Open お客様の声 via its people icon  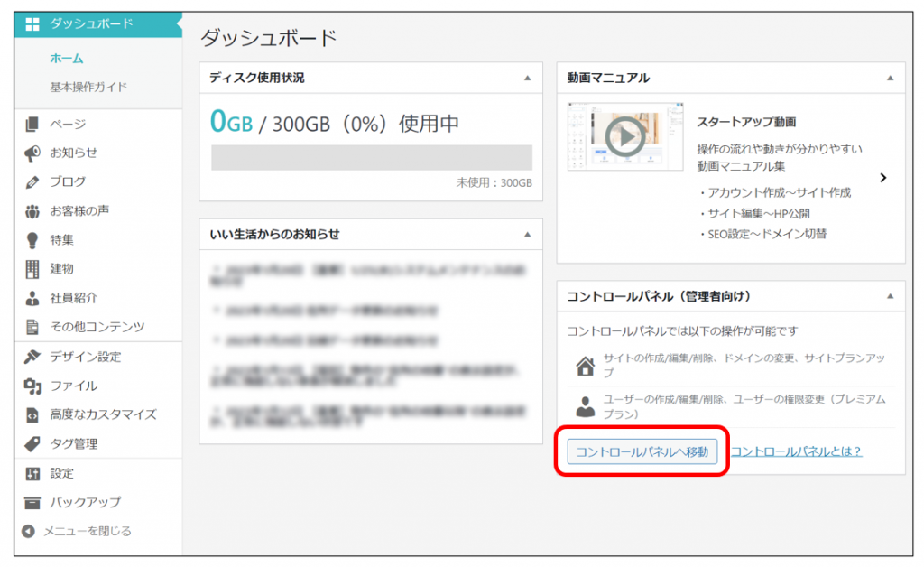click(32, 211)
